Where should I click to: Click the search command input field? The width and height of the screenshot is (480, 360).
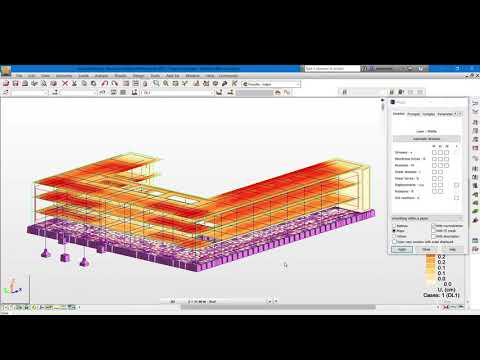point(332,68)
